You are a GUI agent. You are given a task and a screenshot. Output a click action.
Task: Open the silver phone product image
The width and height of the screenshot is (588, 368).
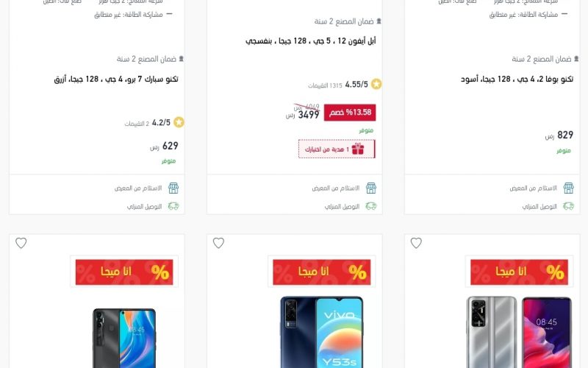(x=519, y=332)
